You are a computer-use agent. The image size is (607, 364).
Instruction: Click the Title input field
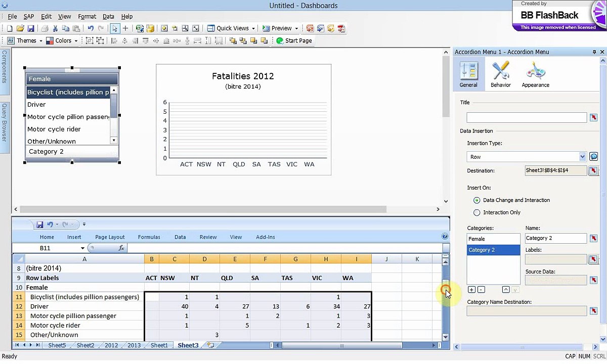[x=527, y=117]
